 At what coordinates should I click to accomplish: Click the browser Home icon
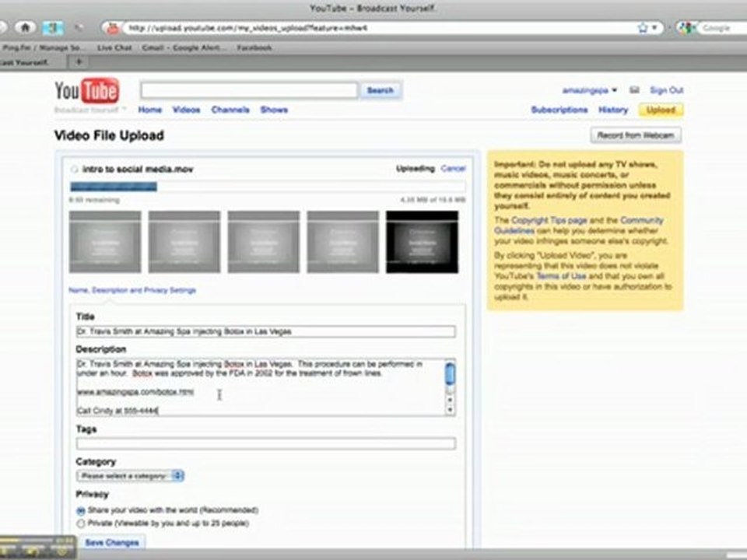(25, 28)
